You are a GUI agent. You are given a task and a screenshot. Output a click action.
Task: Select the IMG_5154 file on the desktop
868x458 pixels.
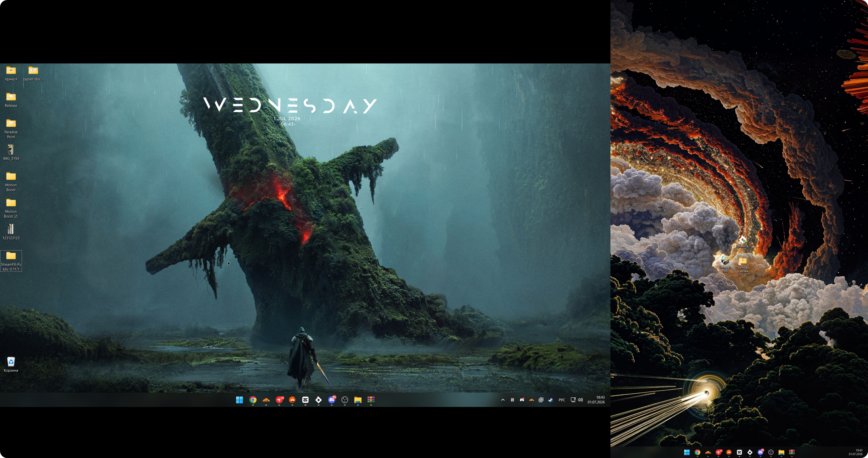[x=11, y=153]
